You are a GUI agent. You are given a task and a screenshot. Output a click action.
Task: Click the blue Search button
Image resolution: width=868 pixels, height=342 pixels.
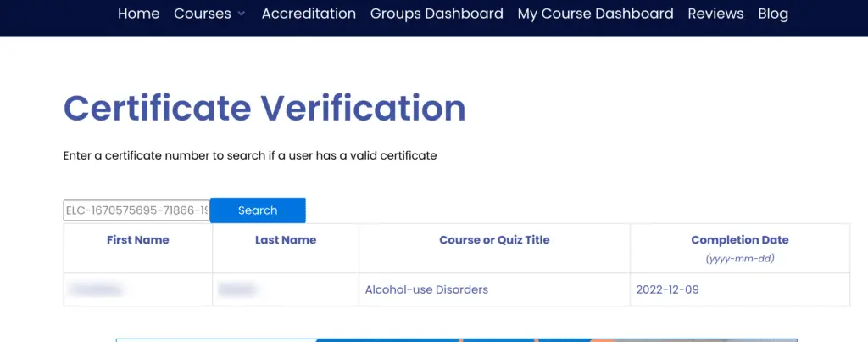click(258, 210)
